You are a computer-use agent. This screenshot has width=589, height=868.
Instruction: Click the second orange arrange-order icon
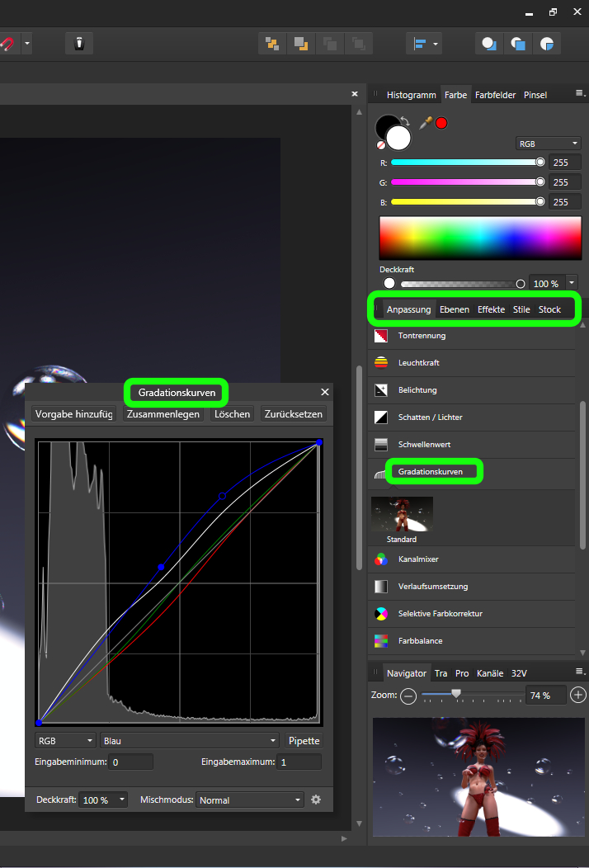(301, 43)
